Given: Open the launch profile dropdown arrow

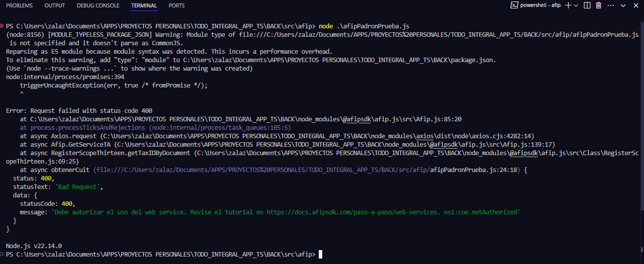Looking at the screenshot, I should [576, 5].
